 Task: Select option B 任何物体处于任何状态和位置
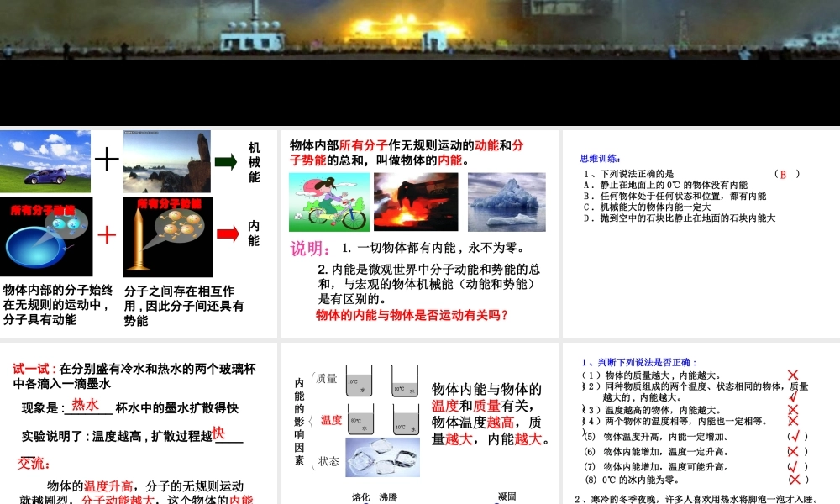[675, 196]
